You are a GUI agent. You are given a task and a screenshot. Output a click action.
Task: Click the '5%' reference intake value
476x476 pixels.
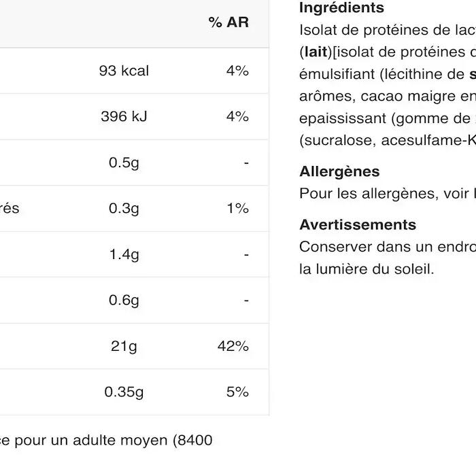[237, 392]
